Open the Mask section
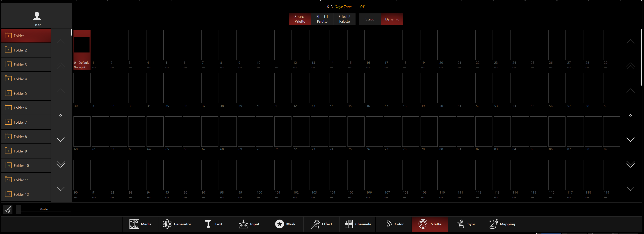This screenshot has height=234, width=644. 285,224
